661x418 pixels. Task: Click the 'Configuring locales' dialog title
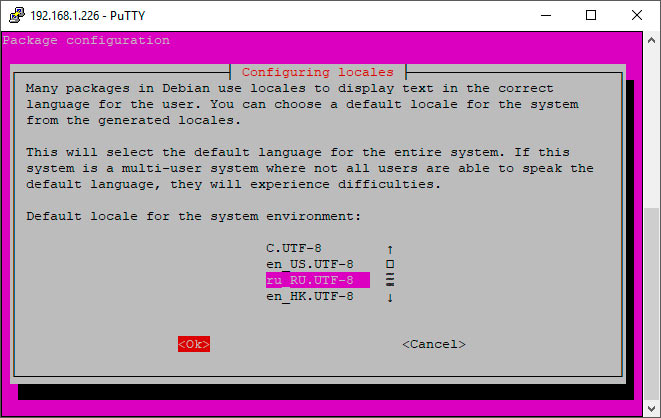(x=318, y=72)
